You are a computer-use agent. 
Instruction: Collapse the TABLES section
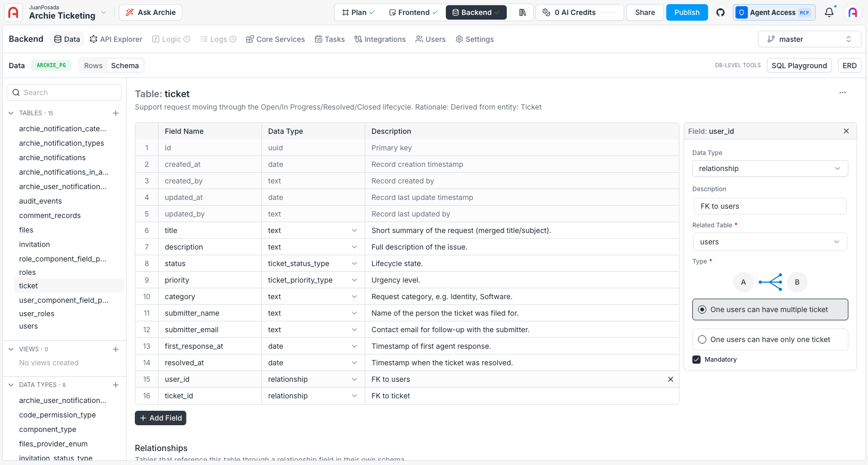click(11, 113)
